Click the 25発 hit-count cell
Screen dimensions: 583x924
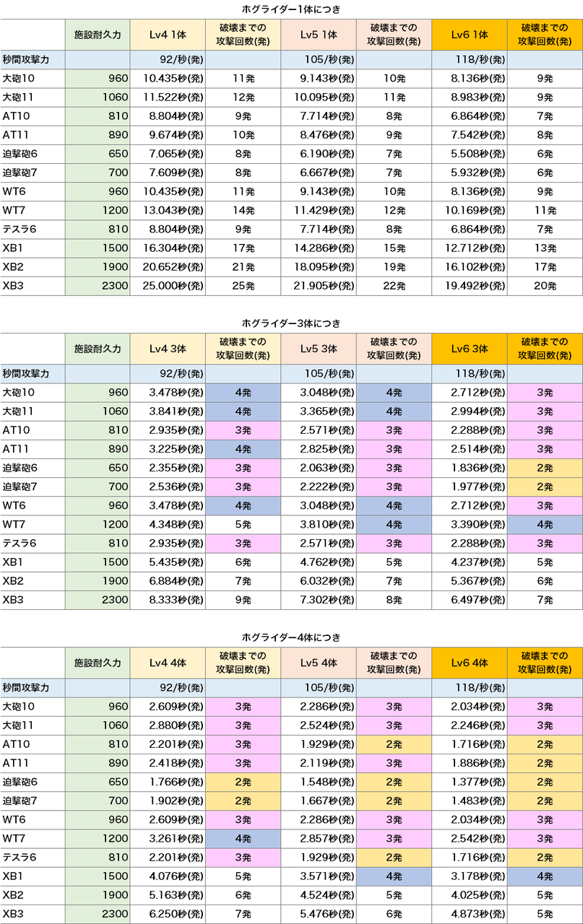pyautogui.click(x=243, y=286)
